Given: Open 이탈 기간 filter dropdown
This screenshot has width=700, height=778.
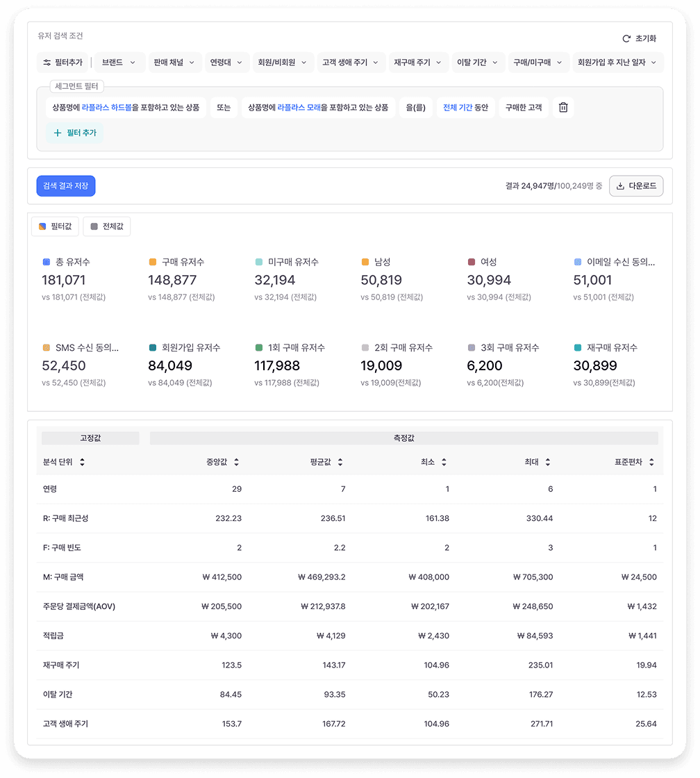Looking at the screenshot, I should (478, 63).
